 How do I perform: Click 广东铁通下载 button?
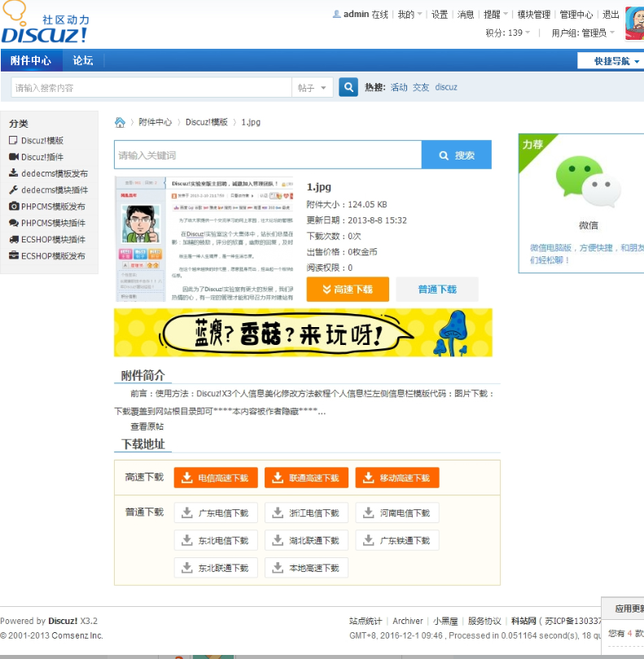pyautogui.click(x=397, y=540)
